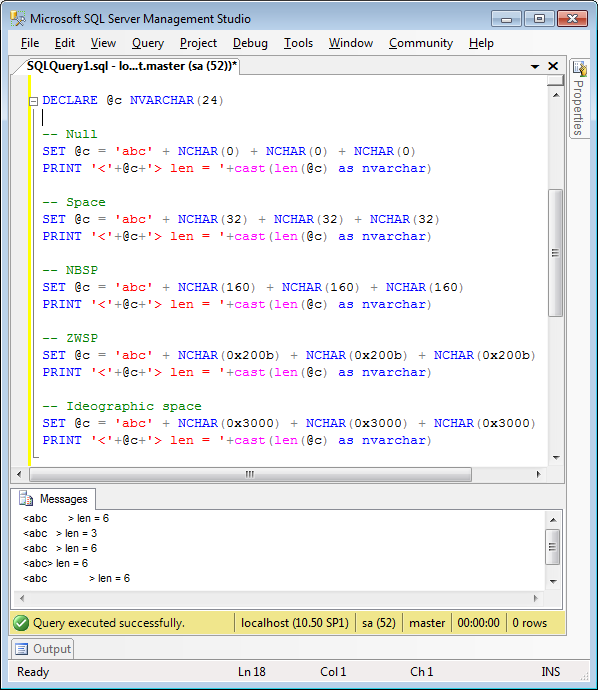Click the editor split bar handle

pyautogui.click(x=555, y=80)
